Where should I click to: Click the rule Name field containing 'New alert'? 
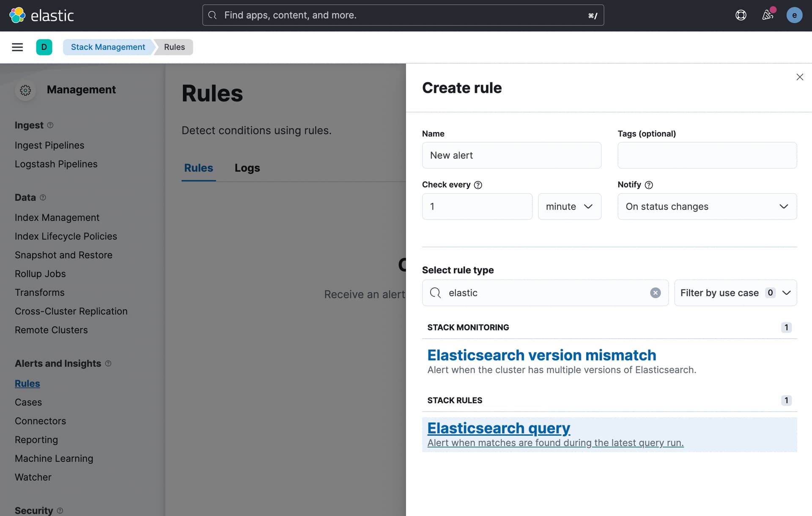(x=511, y=155)
